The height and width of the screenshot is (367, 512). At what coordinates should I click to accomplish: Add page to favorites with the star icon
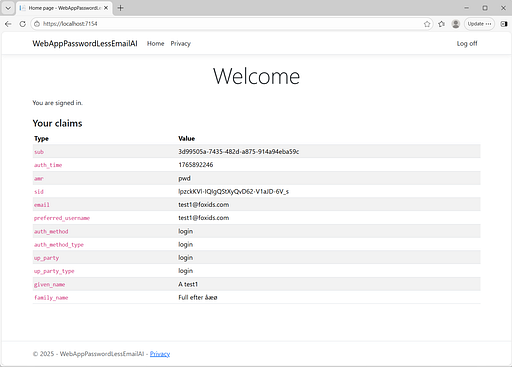(x=427, y=24)
